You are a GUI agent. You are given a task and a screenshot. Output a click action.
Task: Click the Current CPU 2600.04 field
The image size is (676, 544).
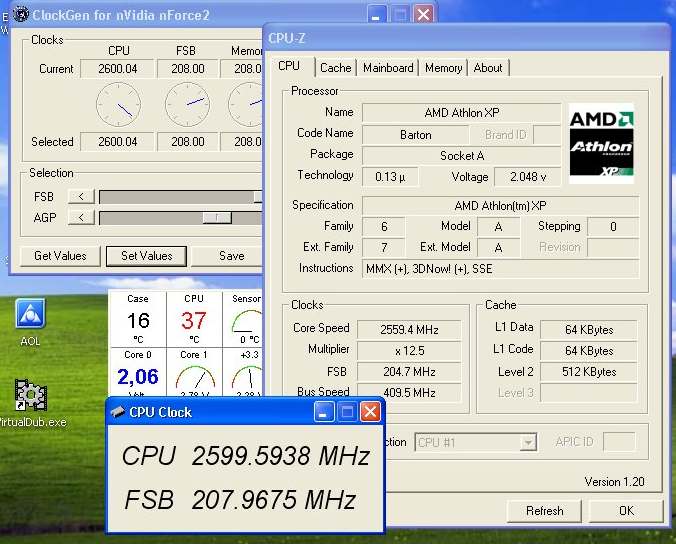(x=117, y=69)
